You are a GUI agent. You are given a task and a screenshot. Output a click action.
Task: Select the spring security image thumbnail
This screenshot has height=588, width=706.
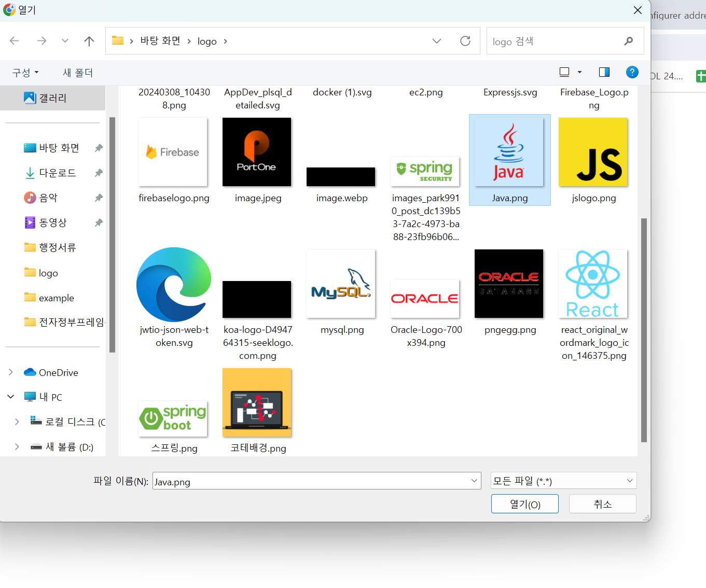tap(425, 171)
